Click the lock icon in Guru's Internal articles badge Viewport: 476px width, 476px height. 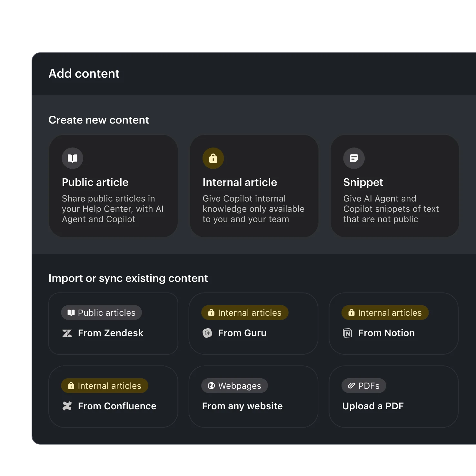pyautogui.click(x=211, y=312)
